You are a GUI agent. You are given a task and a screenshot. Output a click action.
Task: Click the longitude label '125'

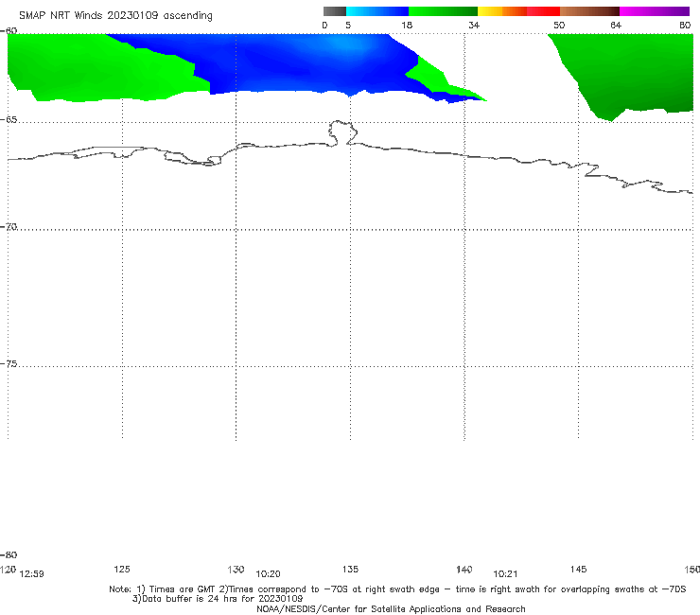(x=122, y=570)
